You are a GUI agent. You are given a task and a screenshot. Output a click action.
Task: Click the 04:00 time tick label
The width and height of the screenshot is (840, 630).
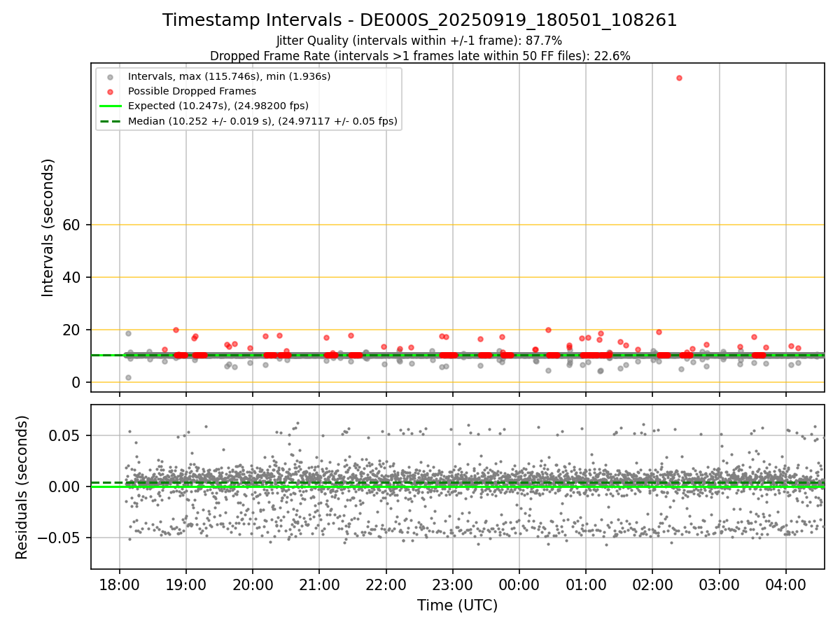tap(785, 584)
